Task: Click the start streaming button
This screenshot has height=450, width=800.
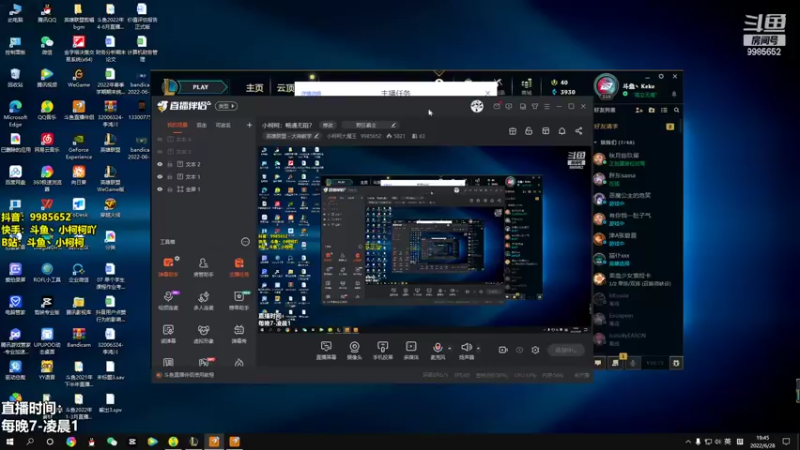Action: 566,350
